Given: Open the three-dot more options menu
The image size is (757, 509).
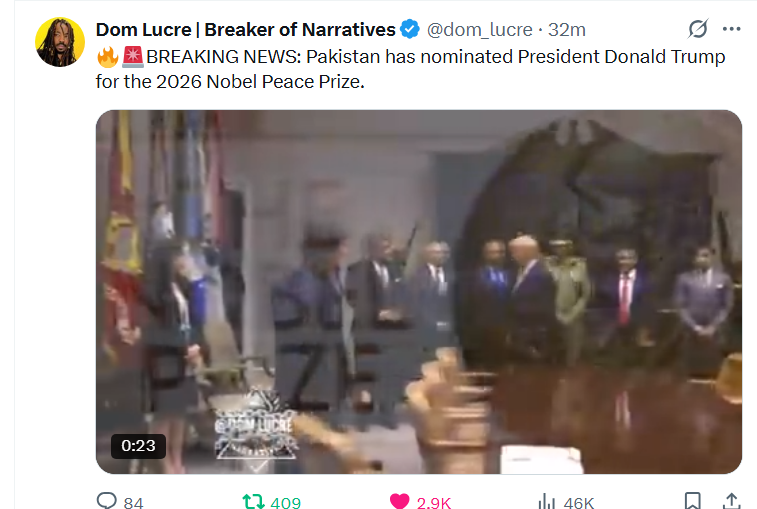Looking at the screenshot, I should [x=731, y=29].
